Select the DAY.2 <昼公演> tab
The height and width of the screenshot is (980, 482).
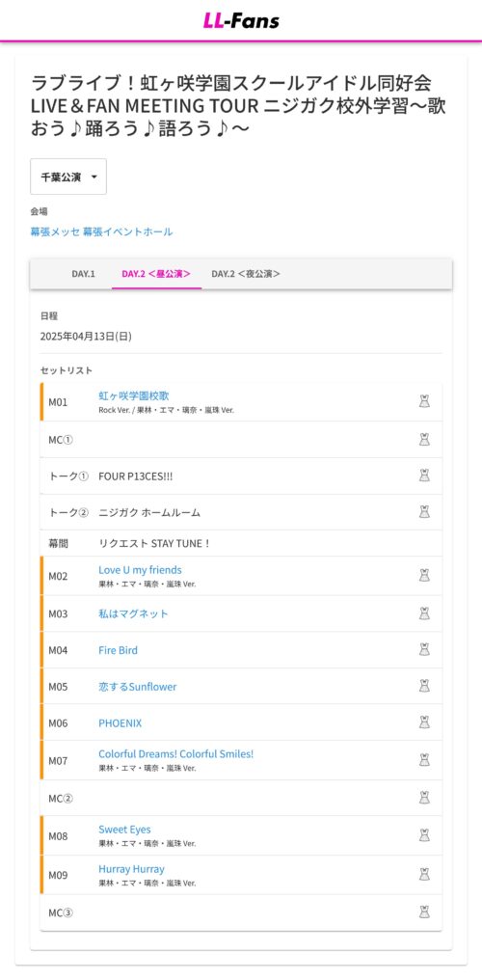pos(156,274)
